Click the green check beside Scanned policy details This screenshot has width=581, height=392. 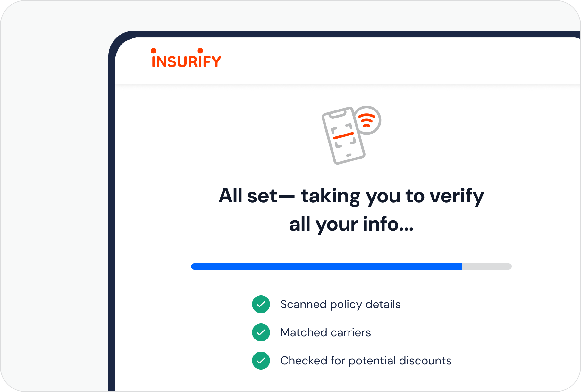[261, 304]
